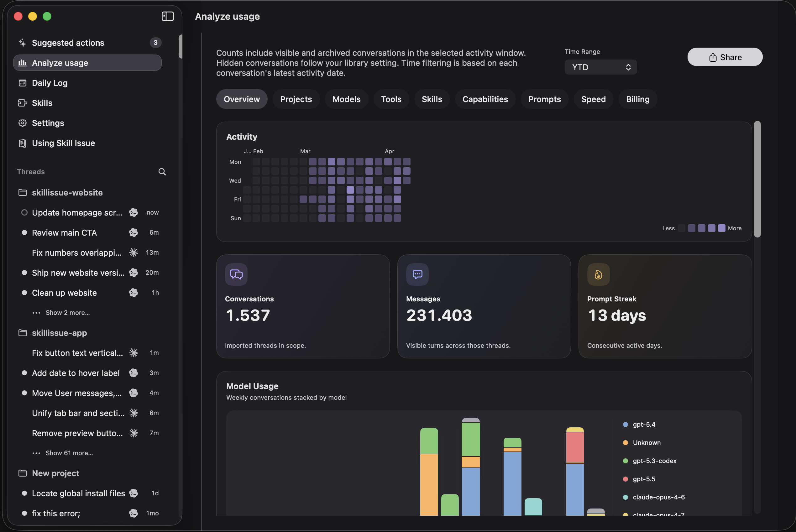This screenshot has height=532, width=796.
Task: Click model icon on Locate global install files
Action: [x=133, y=493]
